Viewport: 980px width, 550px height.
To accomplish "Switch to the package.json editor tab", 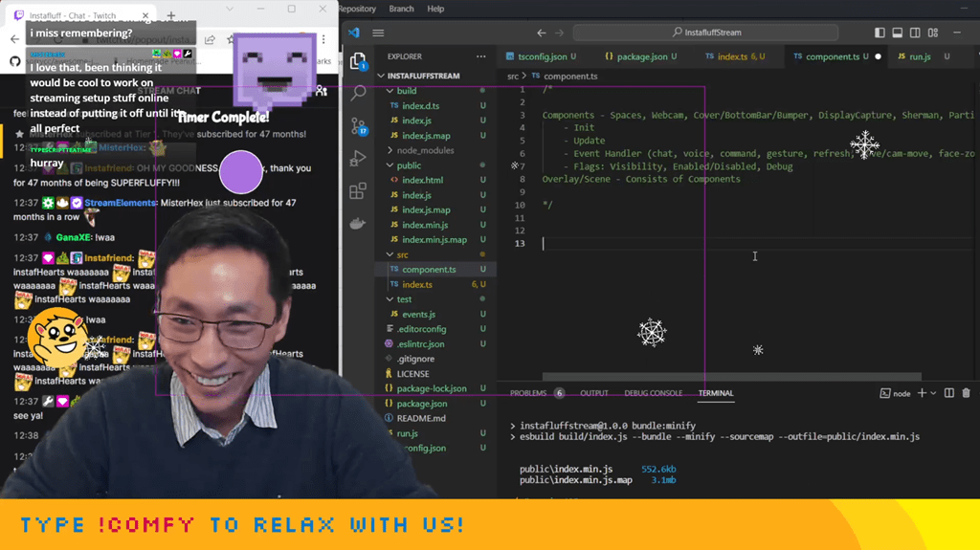I will (x=640, y=56).
